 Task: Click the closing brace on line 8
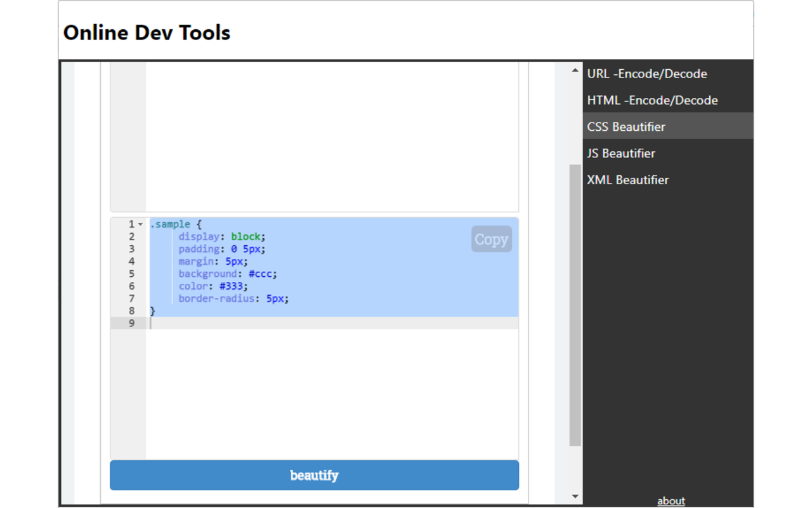click(x=152, y=311)
